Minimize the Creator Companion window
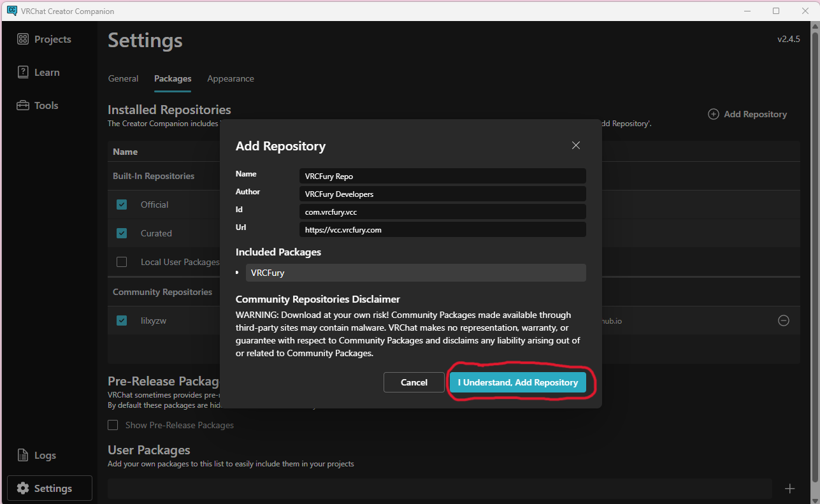820x504 pixels. tap(747, 11)
